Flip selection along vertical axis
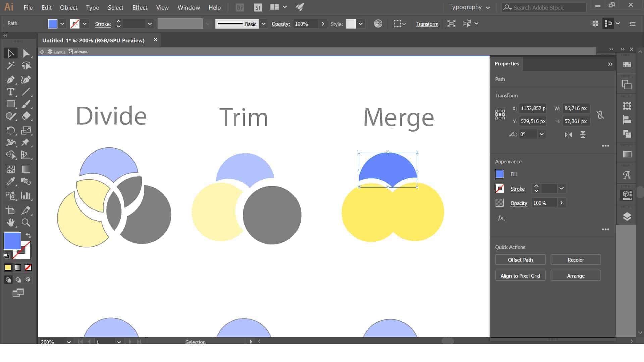644x362 pixels. tap(583, 135)
